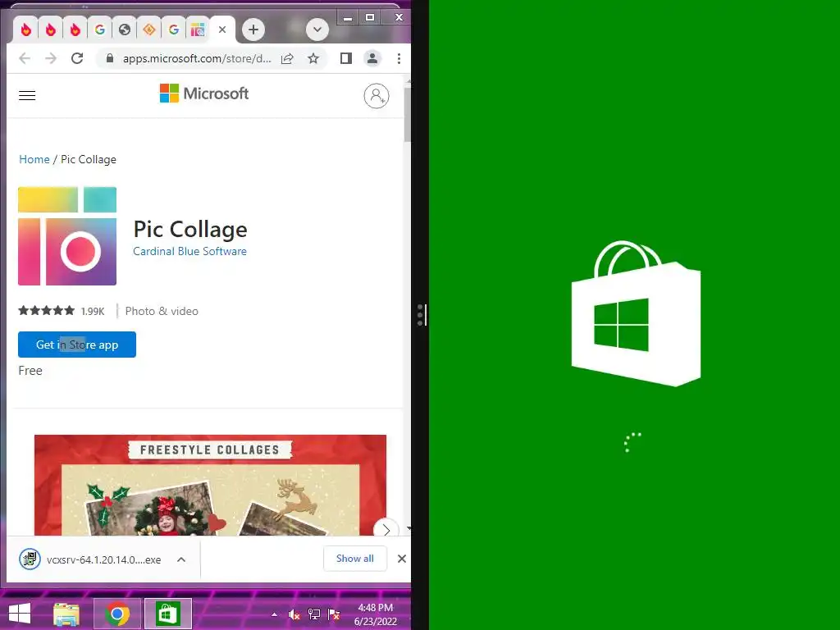Open the Windows Start button
Viewport: 840px width, 630px height.
pyautogui.click(x=20, y=614)
